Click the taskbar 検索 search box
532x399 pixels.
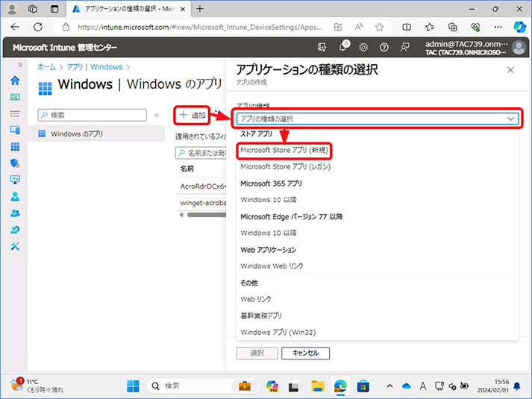point(202,386)
